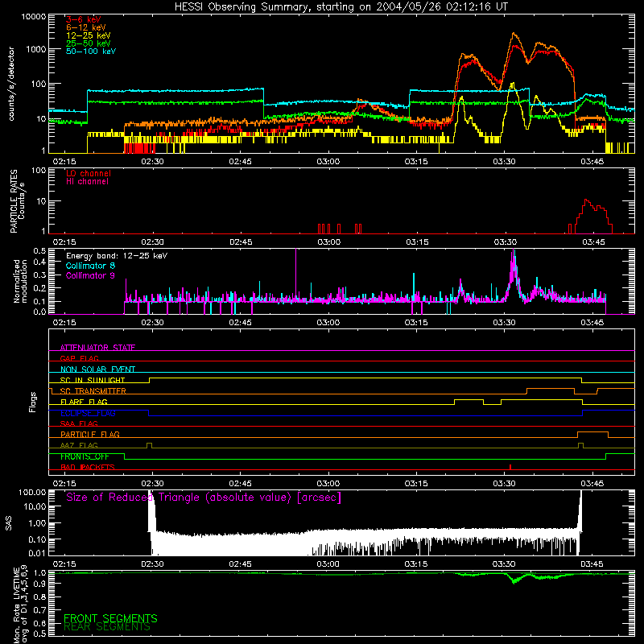The width and height of the screenshot is (644, 644).
Task: Click the 'ATTENUATOR STATE' flag label
Action: [97, 348]
